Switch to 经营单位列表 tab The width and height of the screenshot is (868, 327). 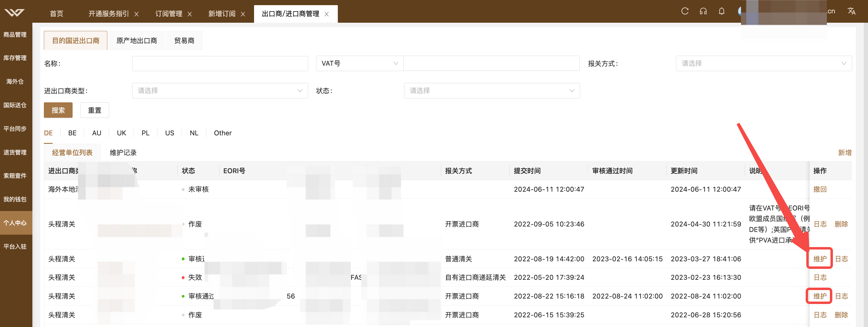pos(72,153)
